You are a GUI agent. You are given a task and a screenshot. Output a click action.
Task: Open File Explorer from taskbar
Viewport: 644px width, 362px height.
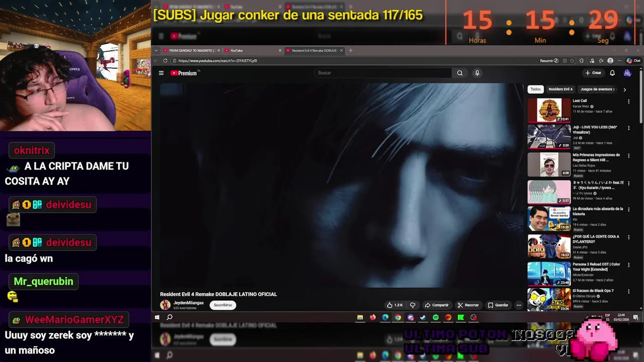point(360,317)
